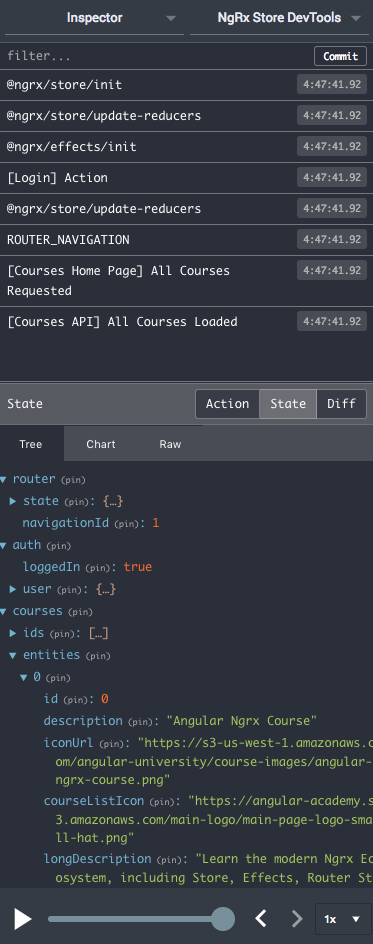This screenshot has width=373, height=944.
Task: Click the play button in playback bar
Action: click(23, 919)
